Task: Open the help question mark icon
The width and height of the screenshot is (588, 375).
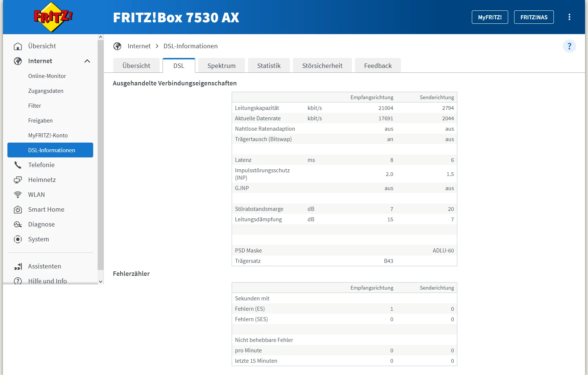Action: 569,46
